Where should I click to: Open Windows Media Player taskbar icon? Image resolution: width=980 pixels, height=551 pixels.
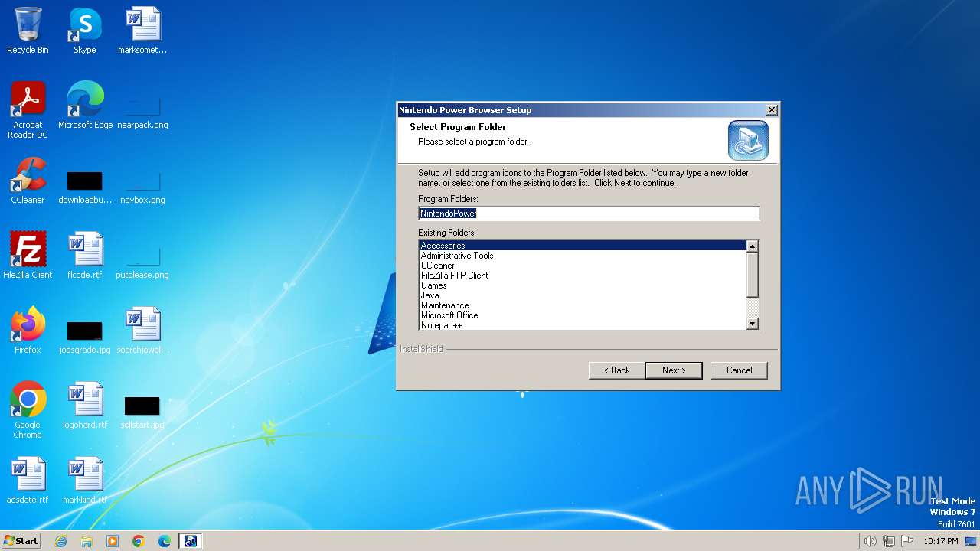coord(113,541)
